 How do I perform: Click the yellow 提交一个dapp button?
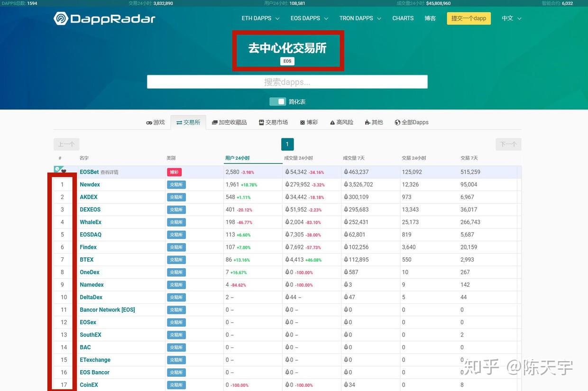pos(469,18)
